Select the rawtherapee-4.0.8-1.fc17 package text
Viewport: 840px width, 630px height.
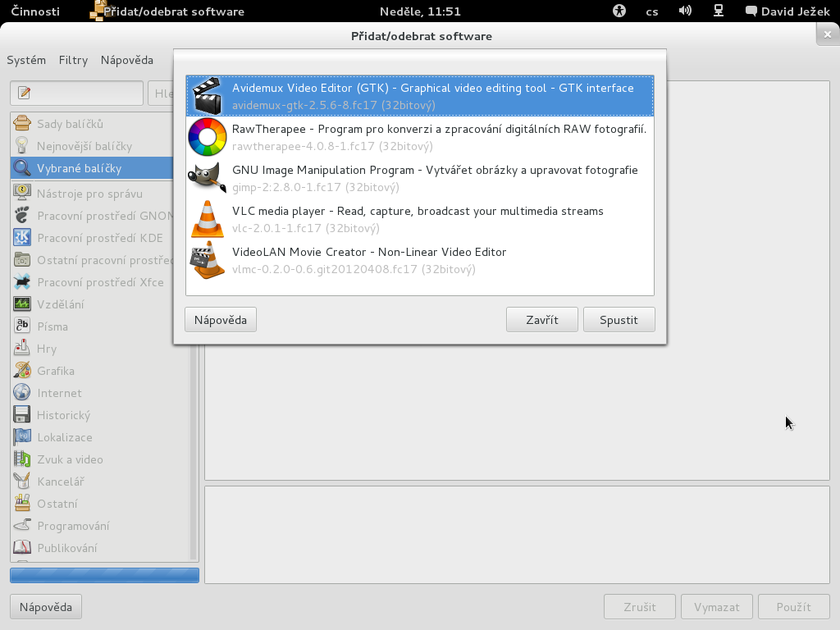[332, 146]
